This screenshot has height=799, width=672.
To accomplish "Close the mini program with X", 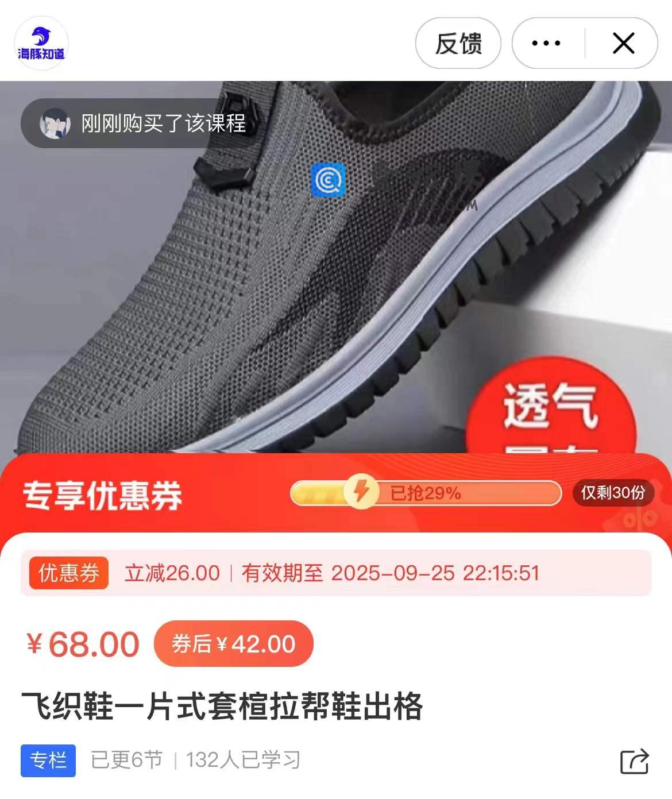I will 624,43.
